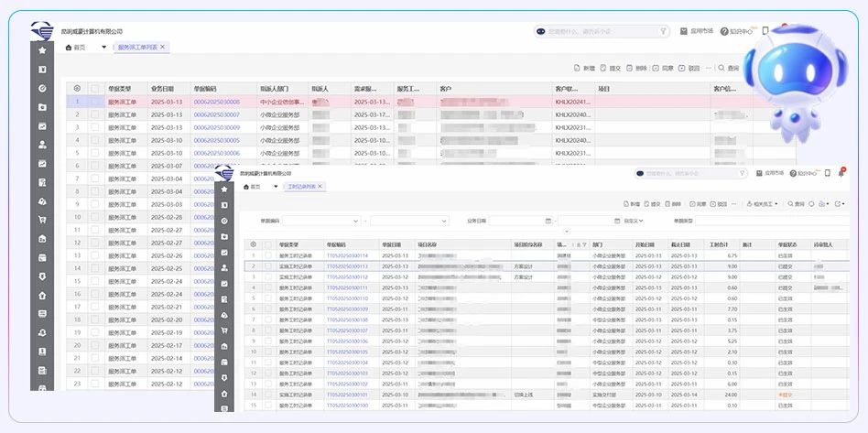Click the 查询 button in back window toolbar
This screenshot has width=868, height=433.
(x=729, y=68)
